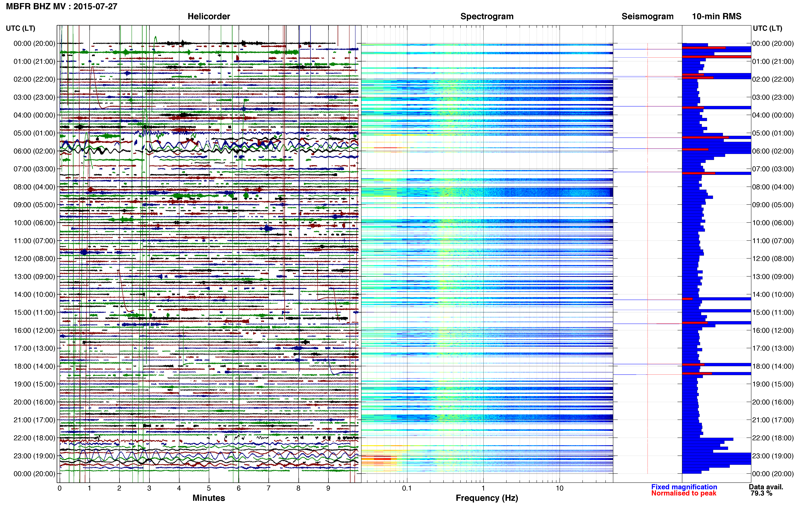This screenshot has width=812, height=508.
Task: Click RMS-side time label 11:00 (07:00)
Action: tap(773, 241)
